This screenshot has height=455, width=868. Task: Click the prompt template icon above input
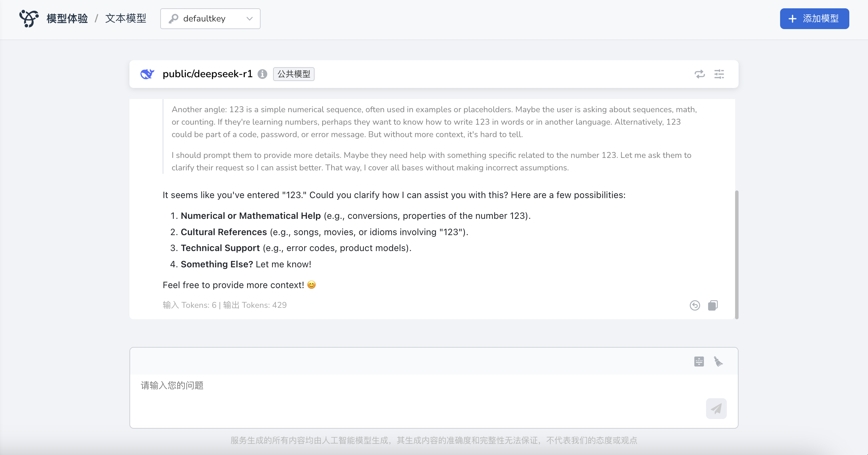(699, 362)
